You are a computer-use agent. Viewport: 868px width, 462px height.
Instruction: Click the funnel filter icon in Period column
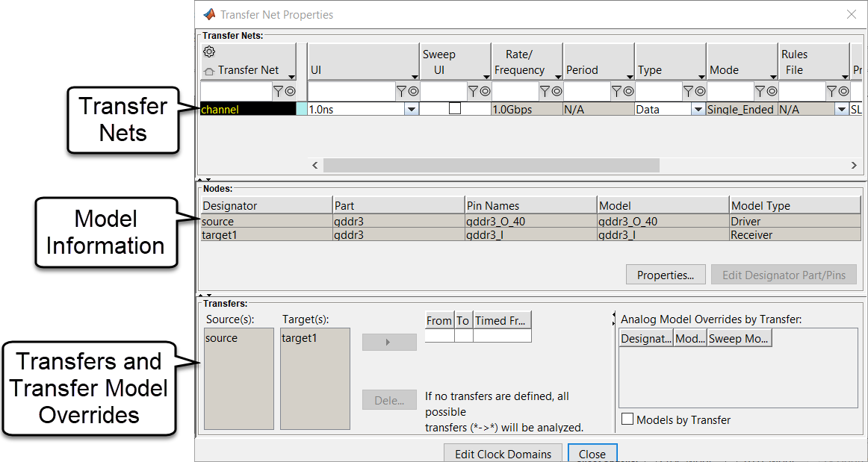(617, 91)
